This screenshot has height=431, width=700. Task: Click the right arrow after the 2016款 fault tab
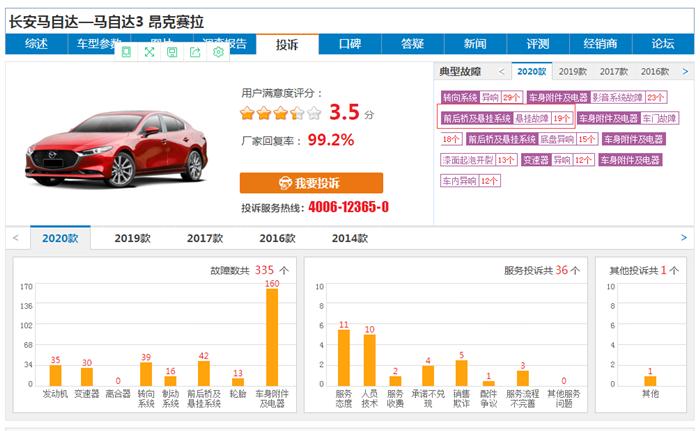(x=685, y=71)
